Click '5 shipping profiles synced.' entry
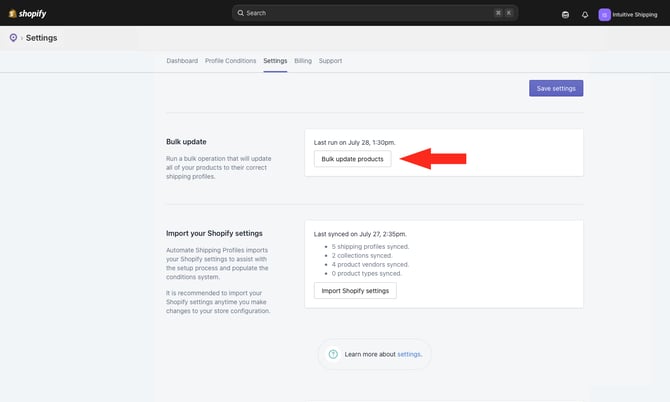Image resolution: width=670 pixels, height=402 pixels. coord(370,246)
